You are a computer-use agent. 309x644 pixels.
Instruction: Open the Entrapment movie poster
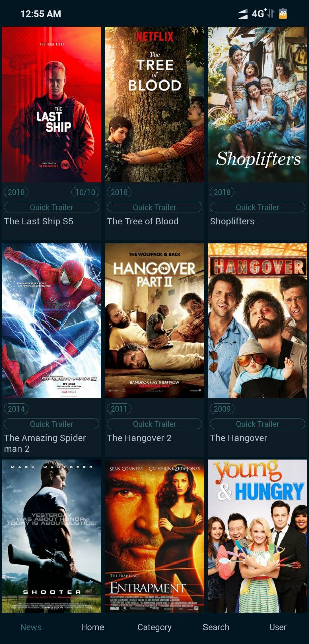coord(154,536)
